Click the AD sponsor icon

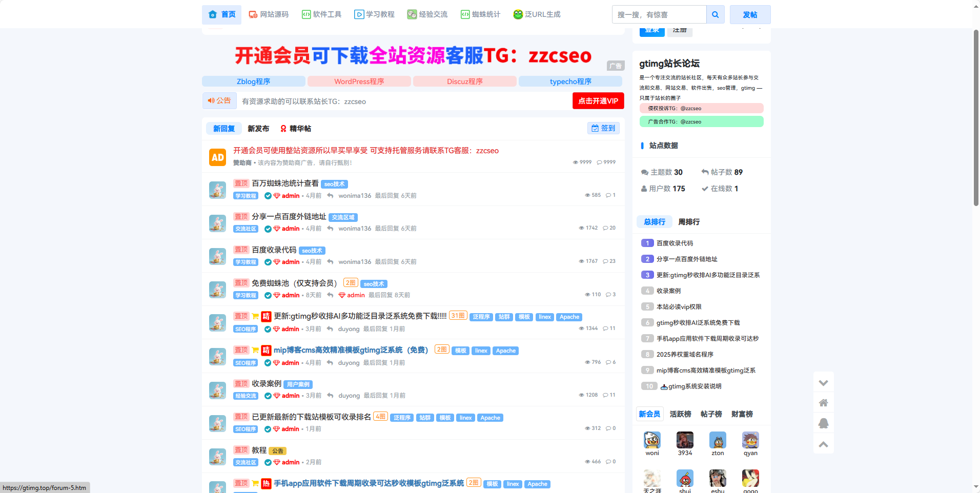(218, 157)
